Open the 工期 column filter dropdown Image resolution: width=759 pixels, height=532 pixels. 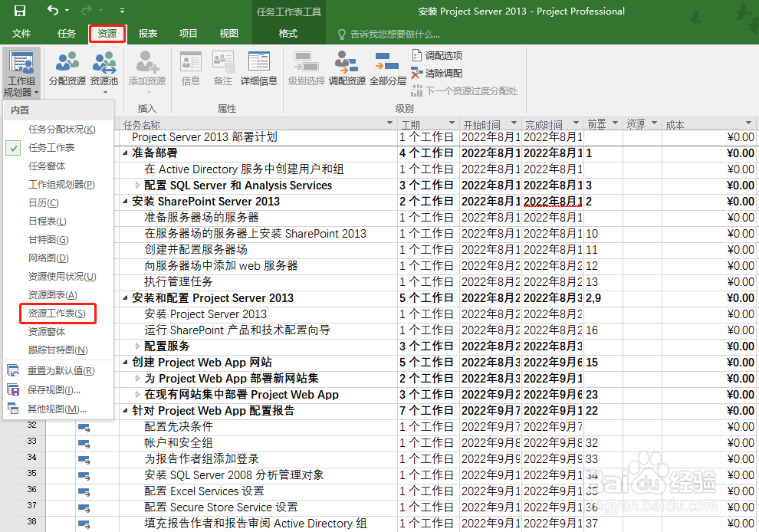[x=452, y=123]
